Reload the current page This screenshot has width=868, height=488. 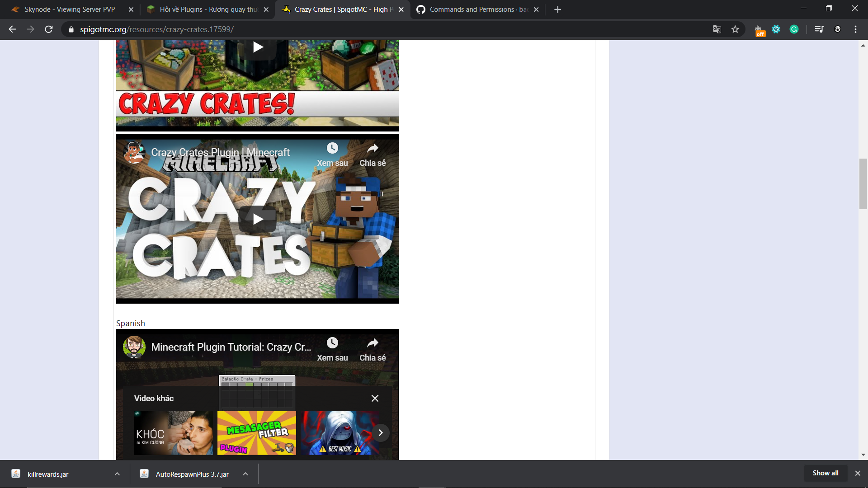pyautogui.click(x=49, y=29)
